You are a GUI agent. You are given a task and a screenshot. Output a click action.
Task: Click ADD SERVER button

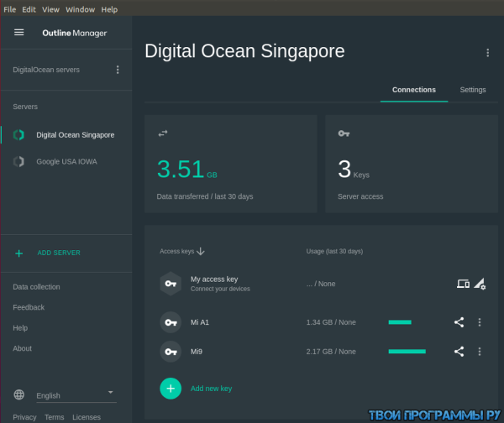point(59,253)
